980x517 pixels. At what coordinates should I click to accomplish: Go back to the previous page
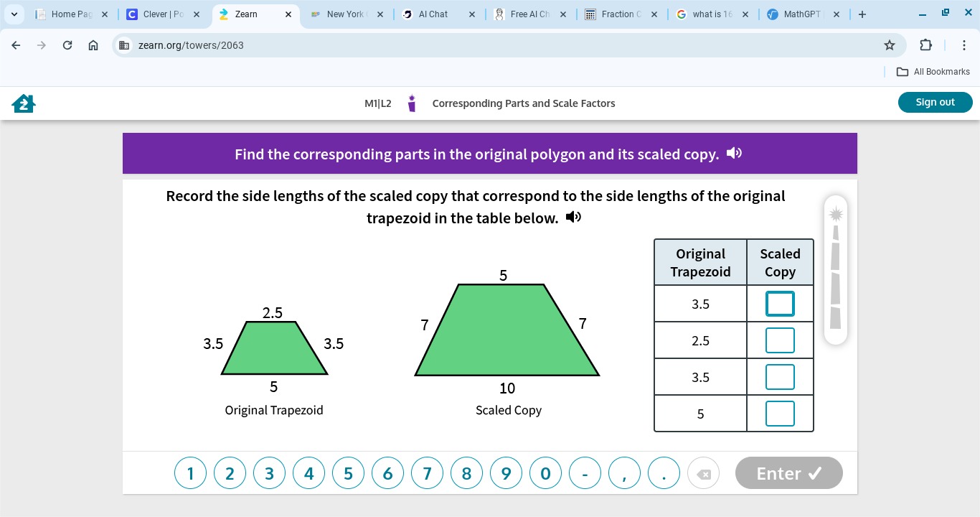click(16, 45)
